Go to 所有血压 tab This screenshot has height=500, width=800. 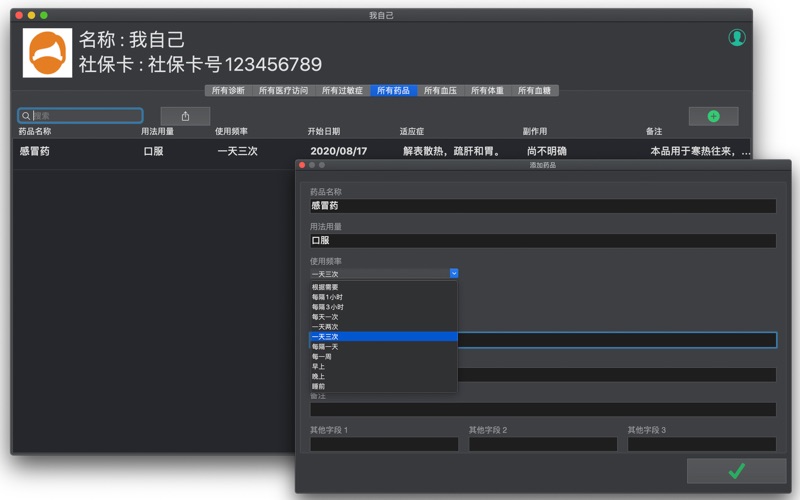point(440,91)
